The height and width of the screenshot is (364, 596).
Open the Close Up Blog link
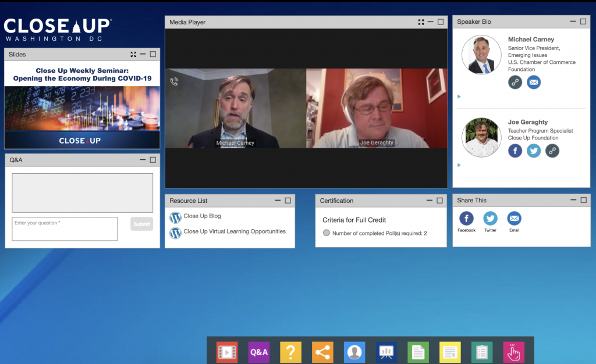tap(202, 216)
